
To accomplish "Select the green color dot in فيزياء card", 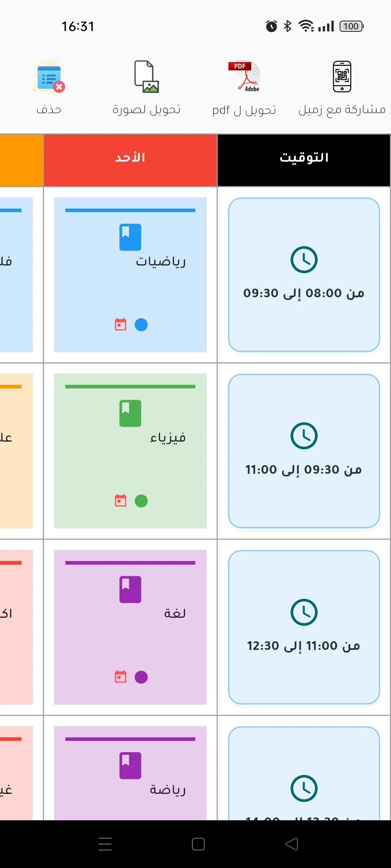I will (x=141, y=501).
